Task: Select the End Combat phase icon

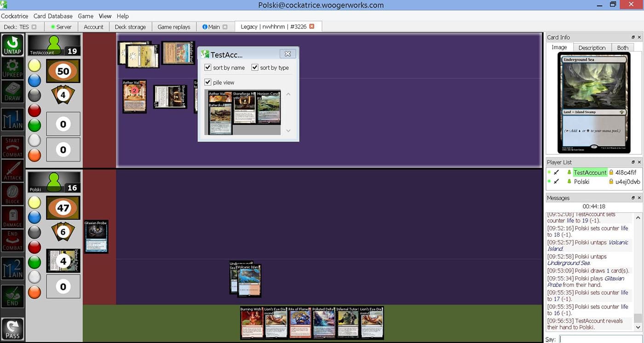Action: (x=12, y=241)
